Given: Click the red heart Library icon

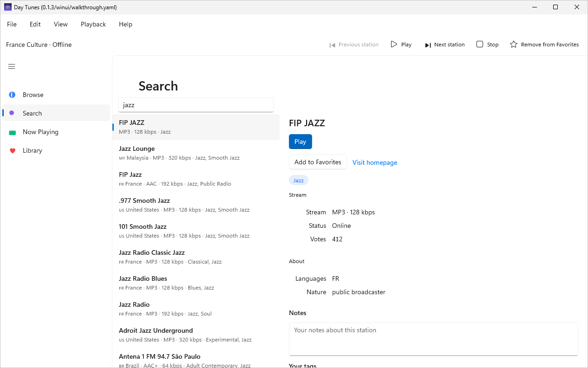Looking at the screenshot, I should click(x=13, y=151).
